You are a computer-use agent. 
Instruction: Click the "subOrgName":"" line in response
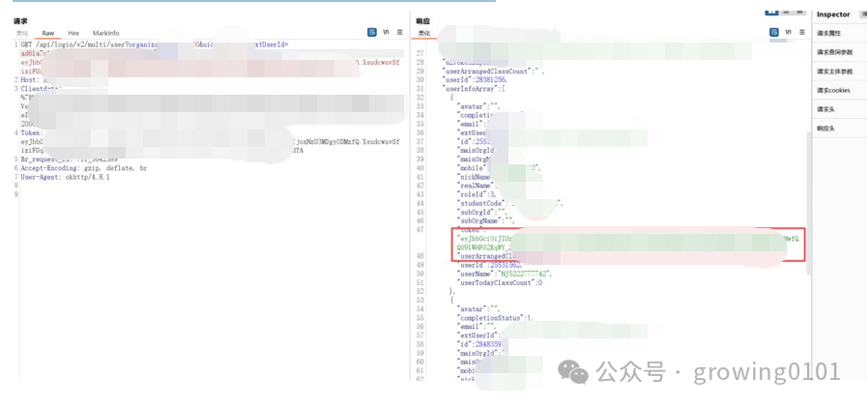485,221
